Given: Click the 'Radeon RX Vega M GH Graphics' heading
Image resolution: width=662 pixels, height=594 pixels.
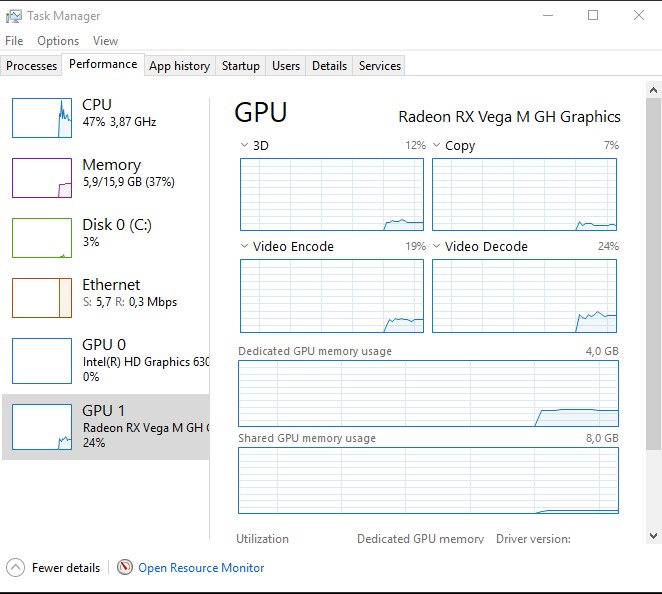Looking at the screenshot, I should pyautogui.click(x=509, y=117).
